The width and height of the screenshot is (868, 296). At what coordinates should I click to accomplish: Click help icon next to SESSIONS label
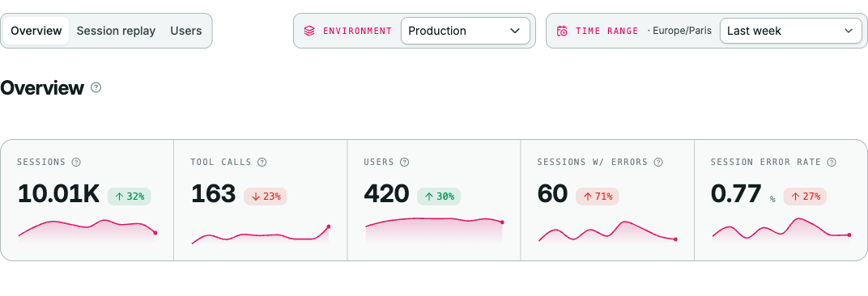coord(76,162)
